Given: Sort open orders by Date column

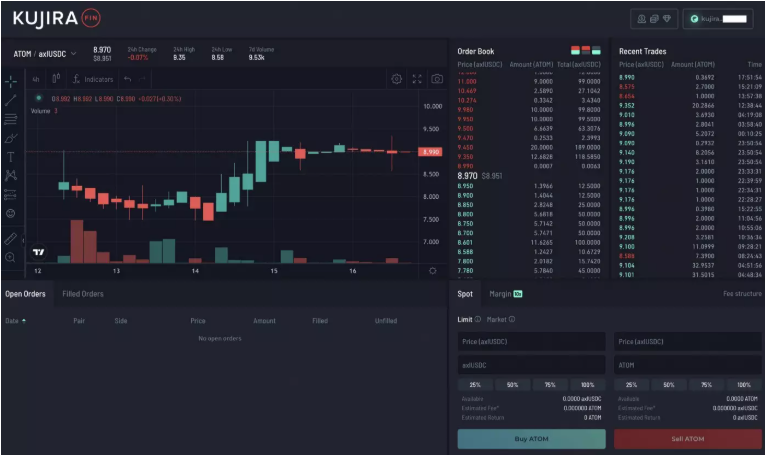Looking at the screenshot, I should coord(15,320).
